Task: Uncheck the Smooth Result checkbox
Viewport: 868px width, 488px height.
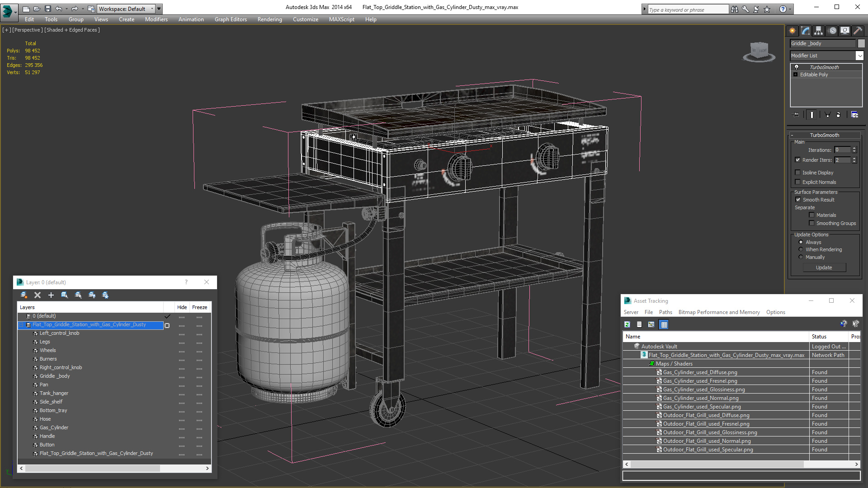Action: (798, 200)
